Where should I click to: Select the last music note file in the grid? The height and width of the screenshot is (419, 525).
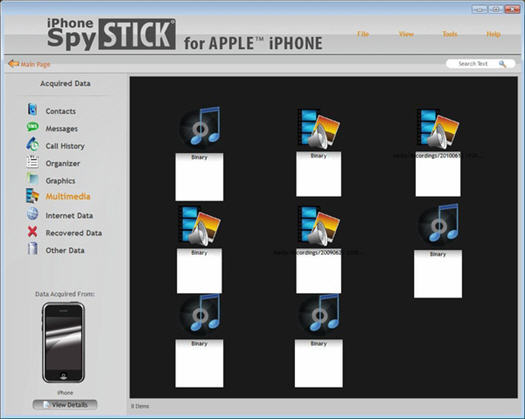[x=319, y=314]
